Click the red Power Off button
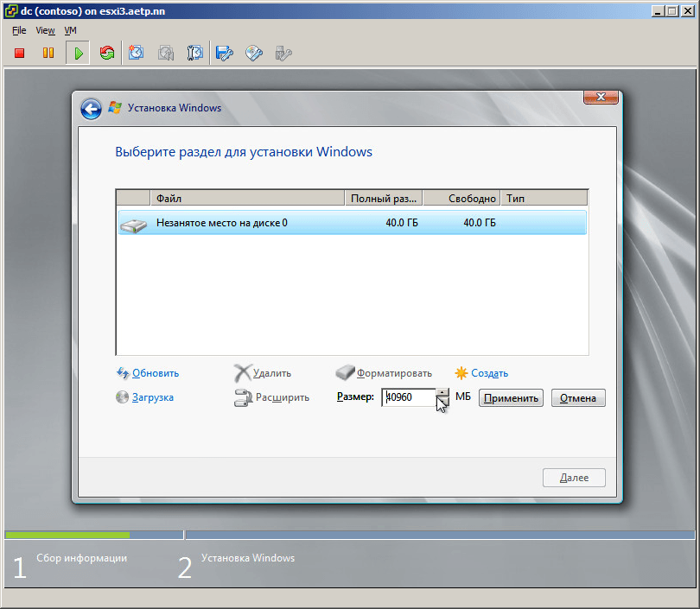 19,54
